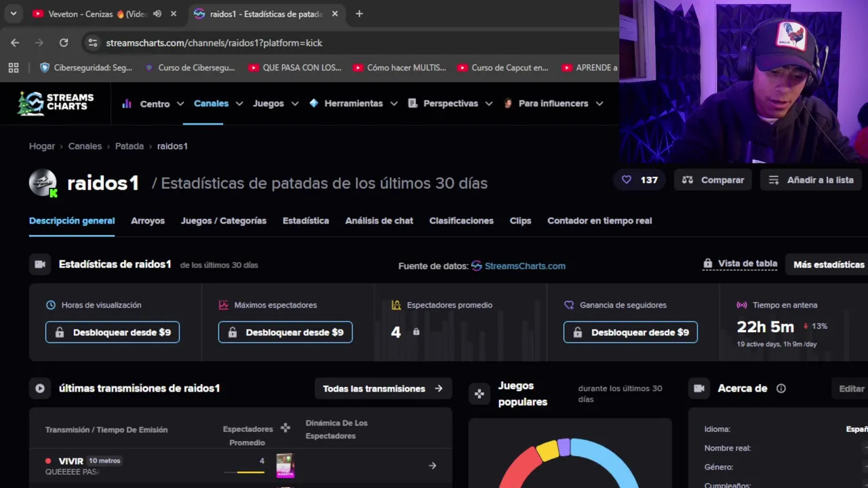Open Curso de Capcut en... bookmark
Screen dimensions: 868x488
point(503,68)
